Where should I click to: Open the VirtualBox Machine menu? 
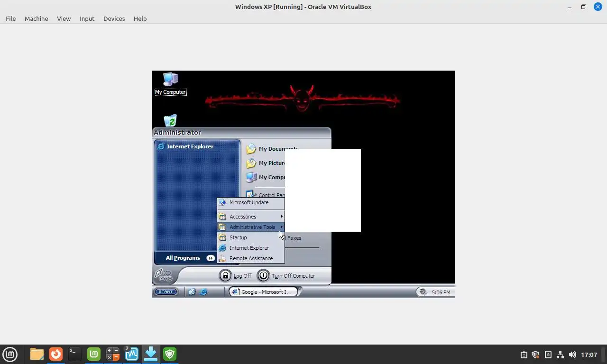pos(36,18)
